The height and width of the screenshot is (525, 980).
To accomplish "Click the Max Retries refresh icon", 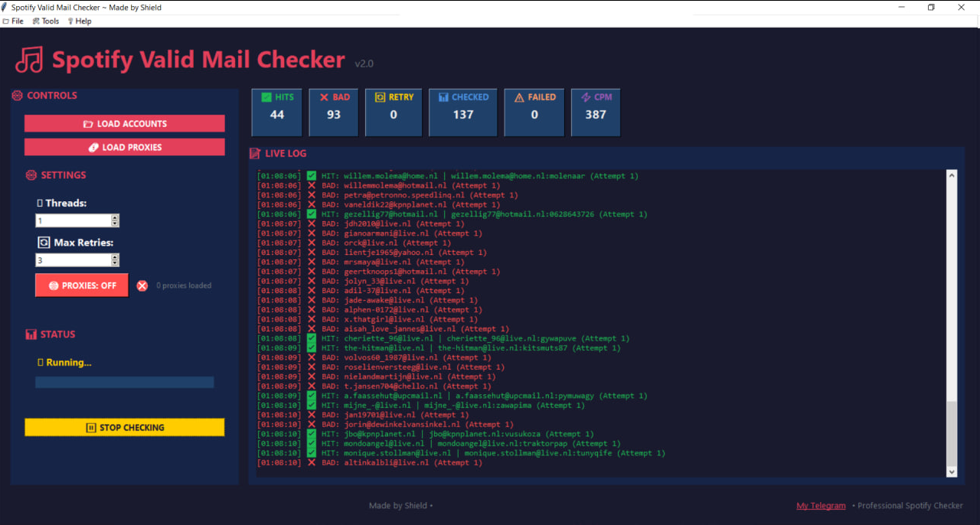I will pyautogui.click(x=44, y=243).
